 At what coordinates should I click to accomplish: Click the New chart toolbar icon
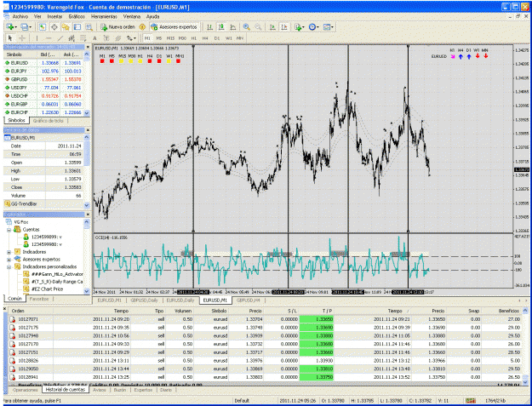[11, 27]
